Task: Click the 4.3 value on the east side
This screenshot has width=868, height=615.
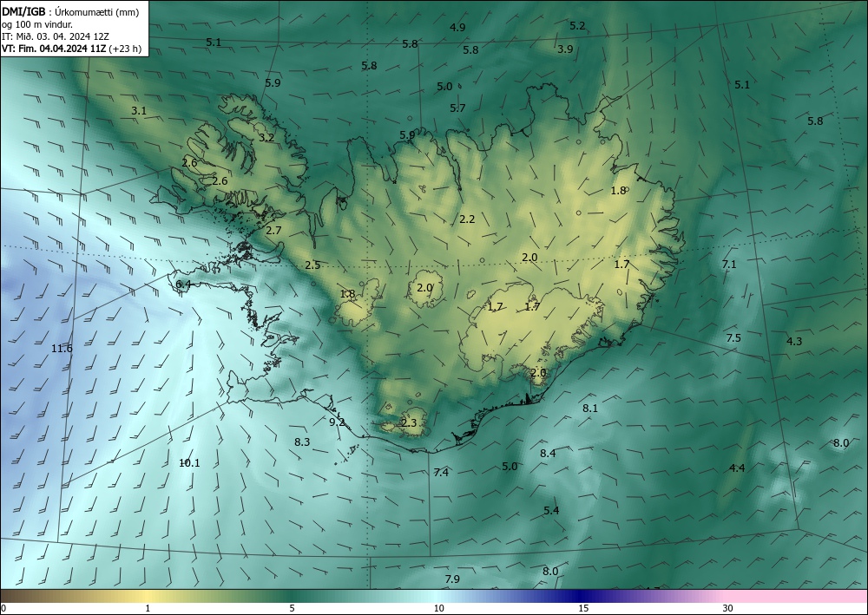Action: coord(794,341)
